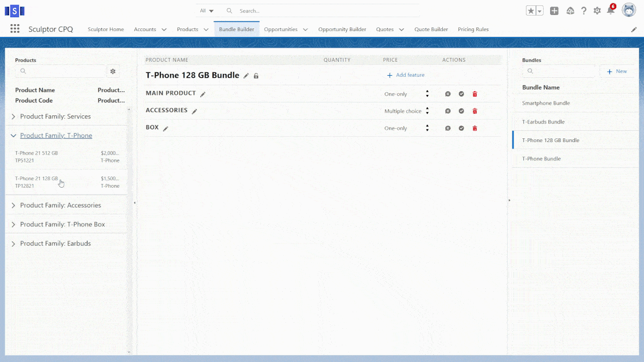Expand Product Family: Earbuds
The image size is (644, 362).
tap(13, 243)
